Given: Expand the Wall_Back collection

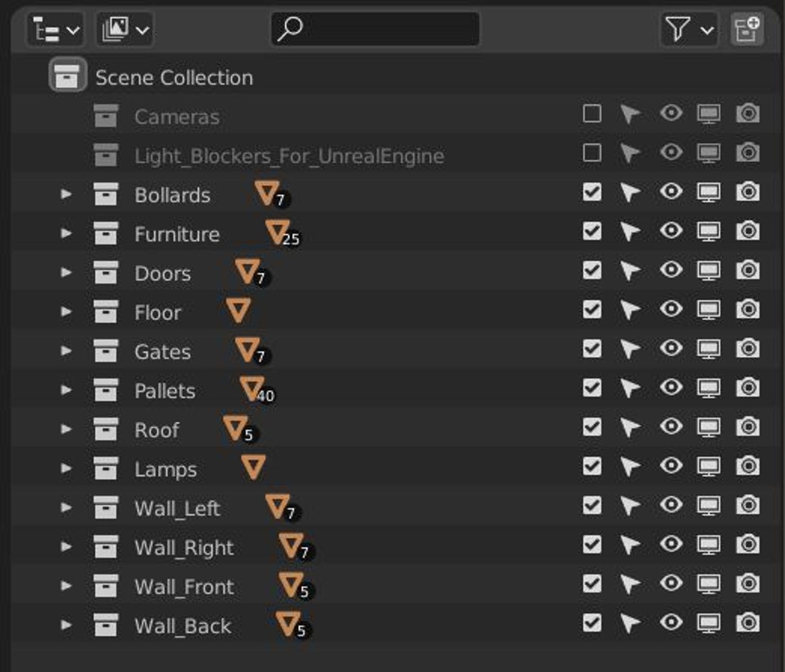Looking at the screenshot, I should [x=66, y=625].
